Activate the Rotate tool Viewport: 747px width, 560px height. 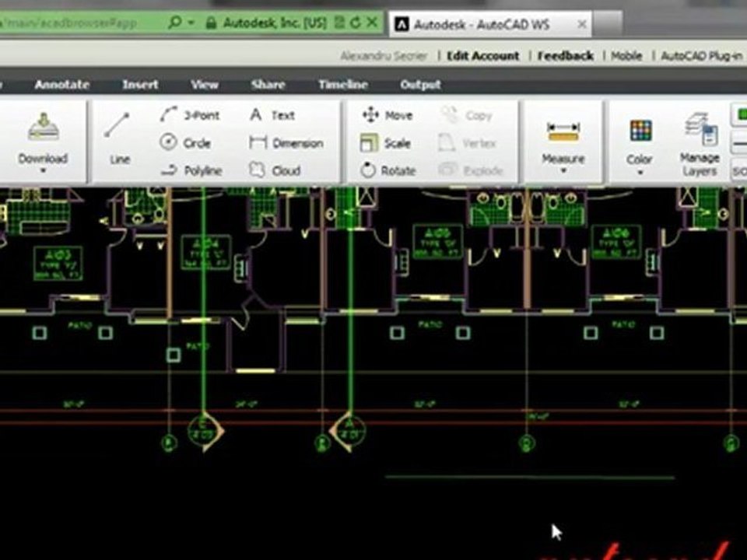click(388, 170)
